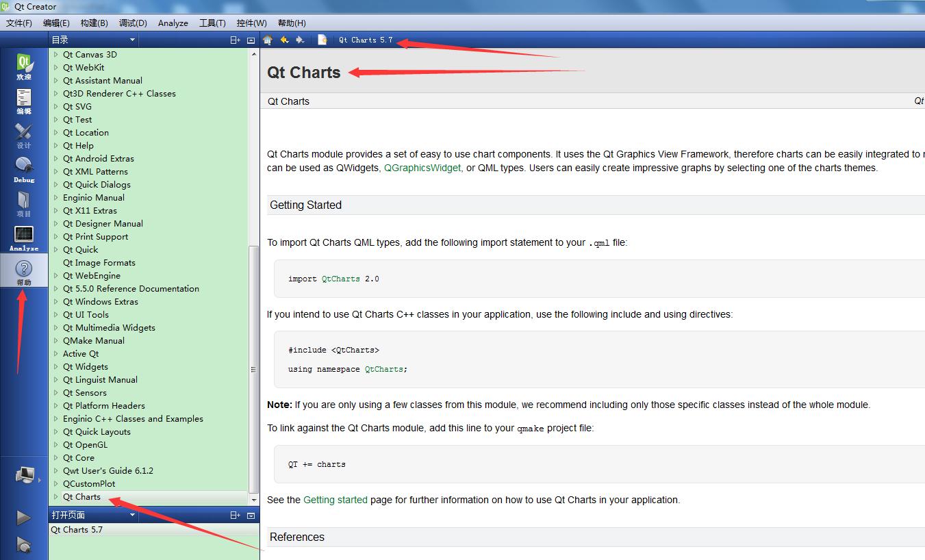Image resolution: width=925 pixels, height=560 pixels.
Task: Click QtCharts link in the using namespace line
Action: point(384,369)
